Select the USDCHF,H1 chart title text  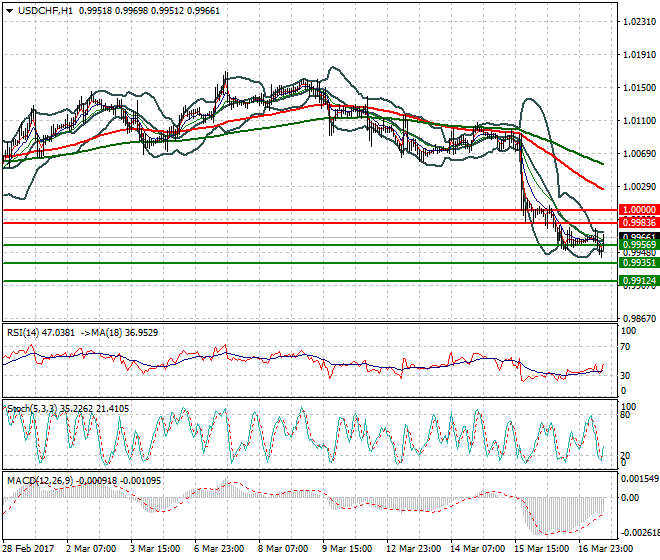point(45,11)
